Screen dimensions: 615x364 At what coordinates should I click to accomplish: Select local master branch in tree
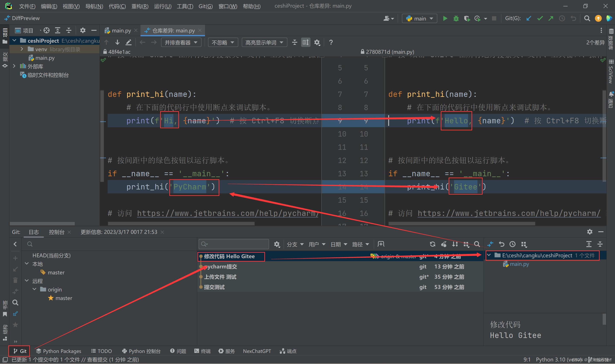[56, 272]
